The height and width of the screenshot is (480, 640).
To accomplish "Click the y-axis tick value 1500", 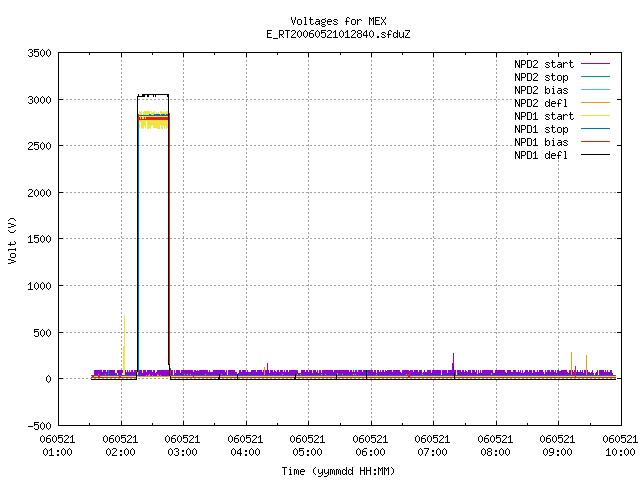I will click(40, 239).
